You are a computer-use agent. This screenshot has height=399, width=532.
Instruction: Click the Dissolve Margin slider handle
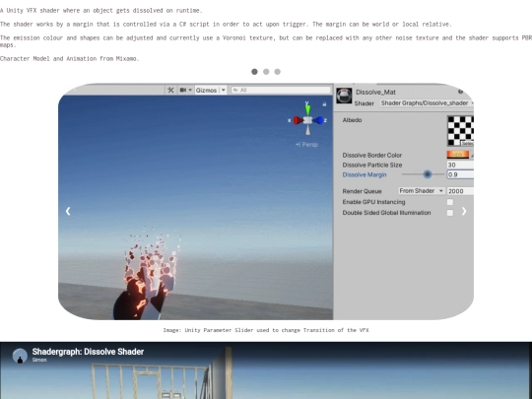click(x=428, y=174)
